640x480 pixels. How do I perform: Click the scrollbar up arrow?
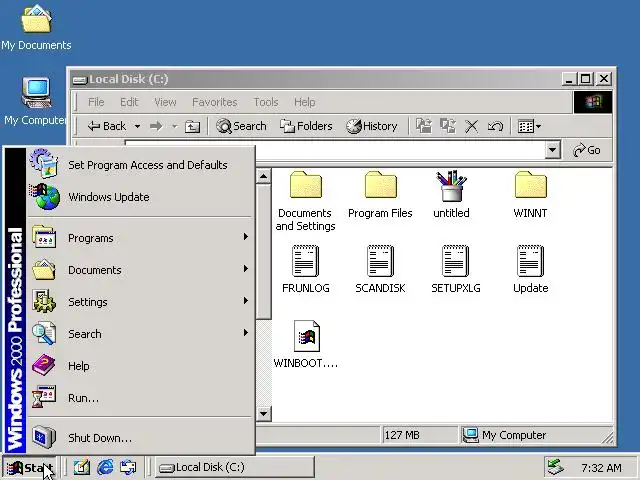click(x=263, y=176)
